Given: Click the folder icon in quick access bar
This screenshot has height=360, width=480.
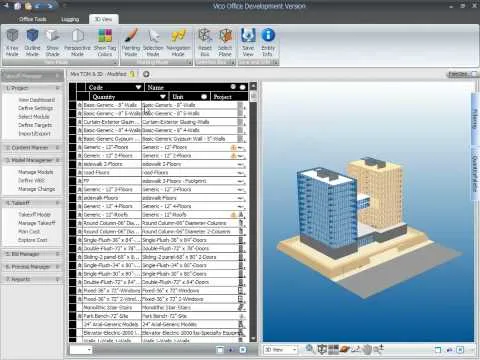Looking at the screenshot, I should click(x=28, y=6).
